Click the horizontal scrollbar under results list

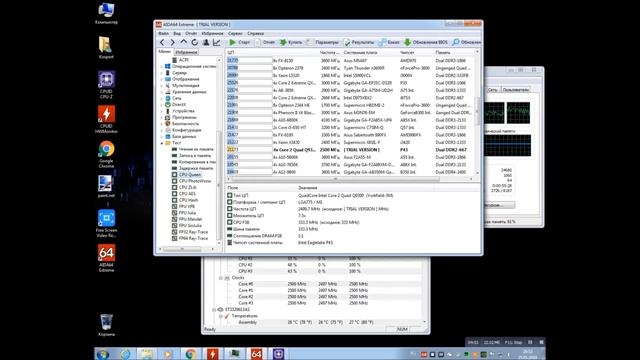coord(336,179)
